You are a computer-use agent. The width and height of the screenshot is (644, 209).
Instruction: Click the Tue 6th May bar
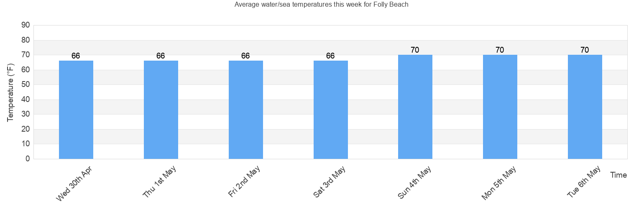coord(585,107)
